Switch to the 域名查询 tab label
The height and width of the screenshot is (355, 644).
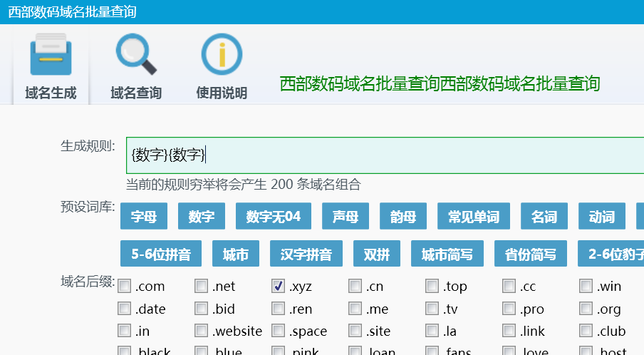pyautogui.click(x=136, y=93)
